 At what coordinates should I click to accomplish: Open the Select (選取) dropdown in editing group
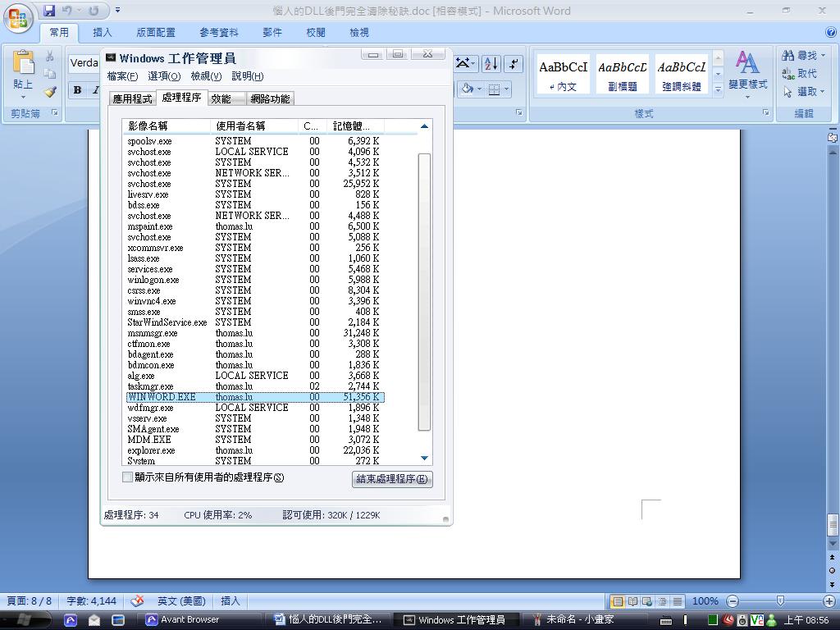pos(823,92)
